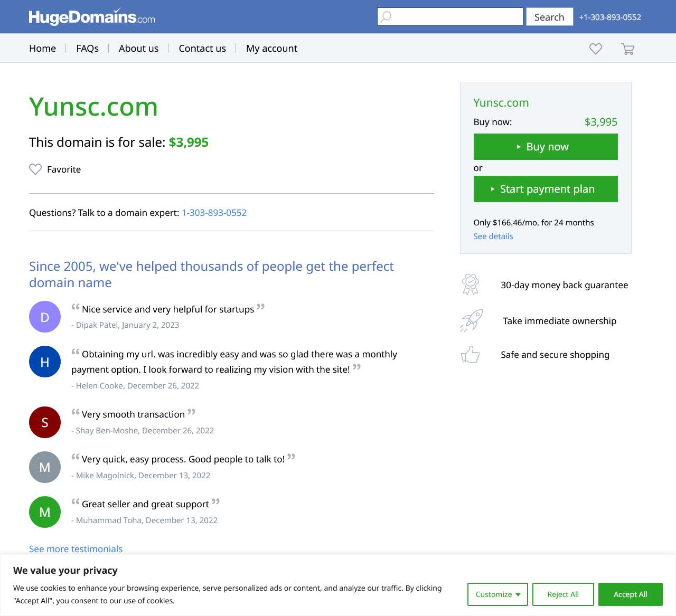
Task: Click Dipak Patel's purple avatar
Action: pyautogui.click(x=45, y=317)
